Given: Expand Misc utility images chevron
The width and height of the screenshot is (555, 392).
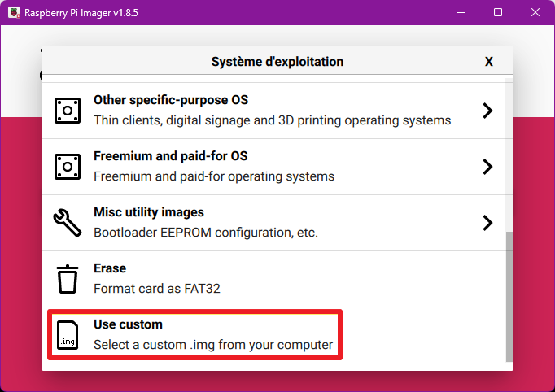Looking at the screenshot, I should [487, 223].
